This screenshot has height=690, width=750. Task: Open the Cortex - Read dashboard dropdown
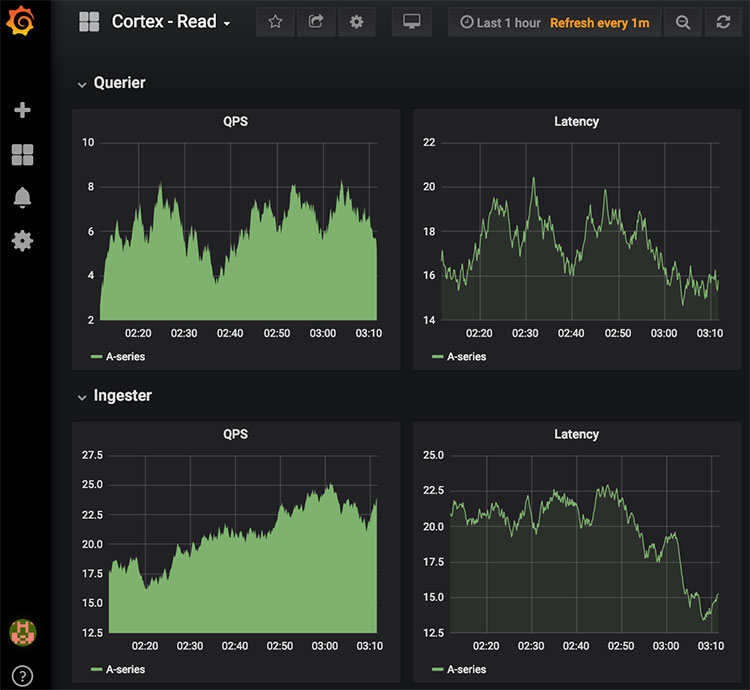click(x=171, y=22)
